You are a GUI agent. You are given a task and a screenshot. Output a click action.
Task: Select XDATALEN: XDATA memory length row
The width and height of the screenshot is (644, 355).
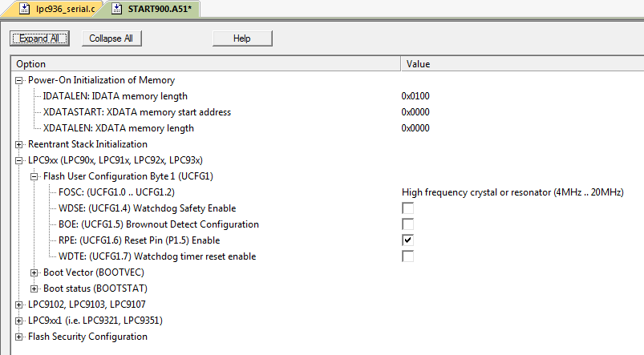(x=118, y=128)
